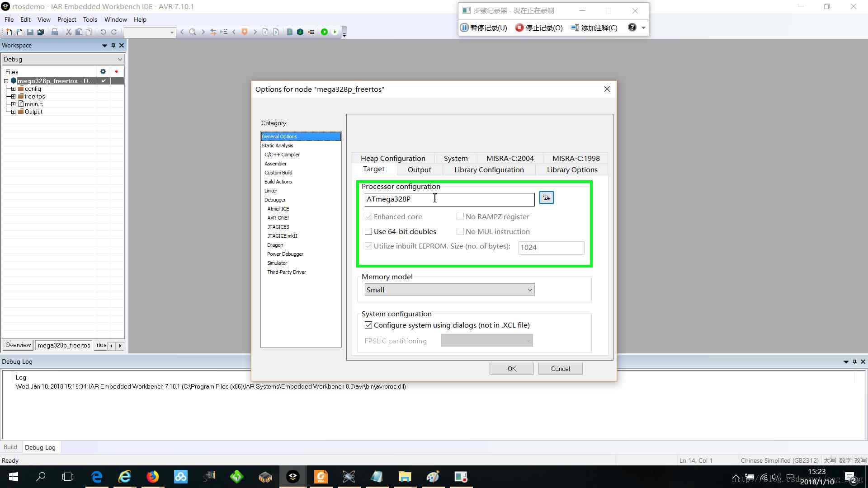This screenshot has height=488, width=868.
Task: Click Add Comment in Steps Recorder
Action: point(594,28)
